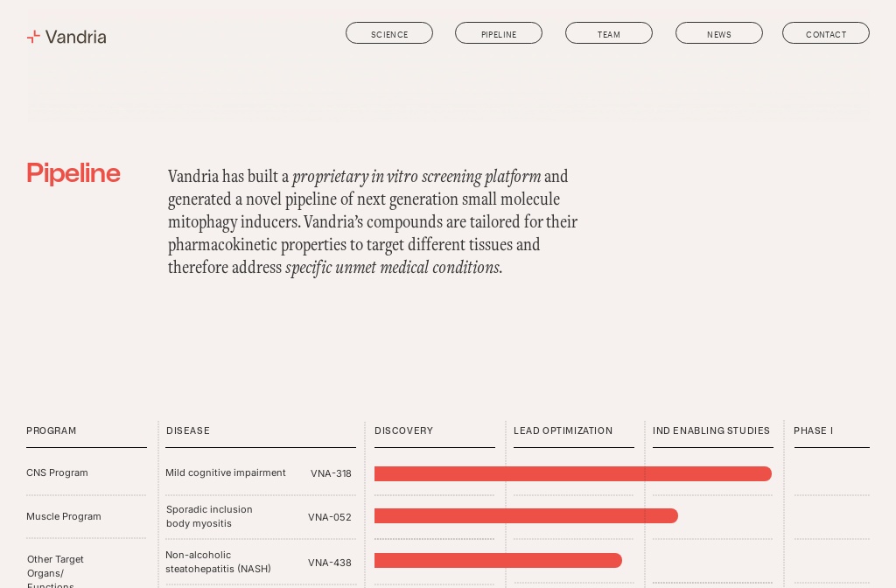Click the VNA-318 progress bar

(x=572, y=473)
